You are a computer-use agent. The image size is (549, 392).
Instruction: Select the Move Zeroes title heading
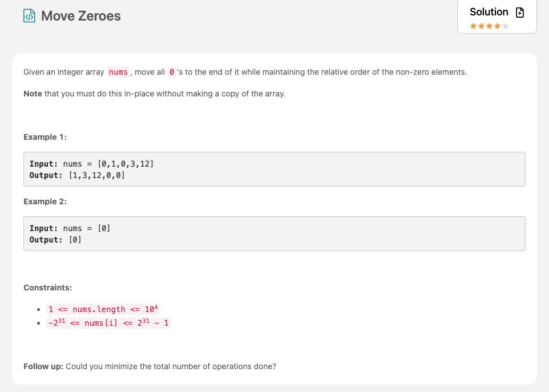pos(80,16)
